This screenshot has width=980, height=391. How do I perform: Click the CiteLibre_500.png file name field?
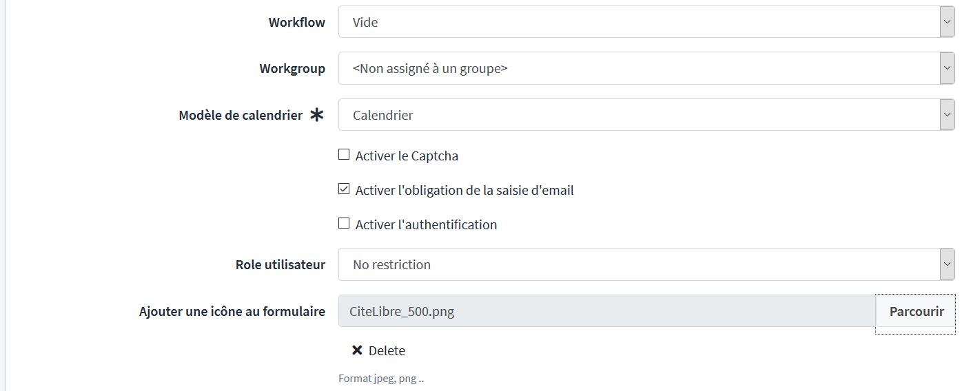point(606,311)
